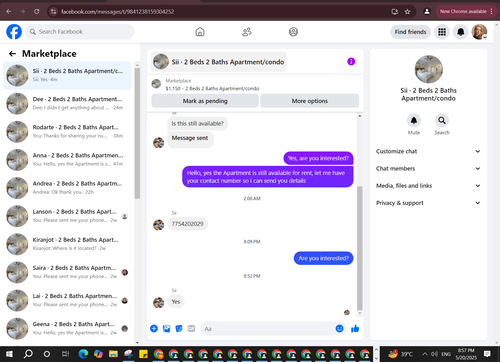Click the browser address bar URL

click(117, 12)
